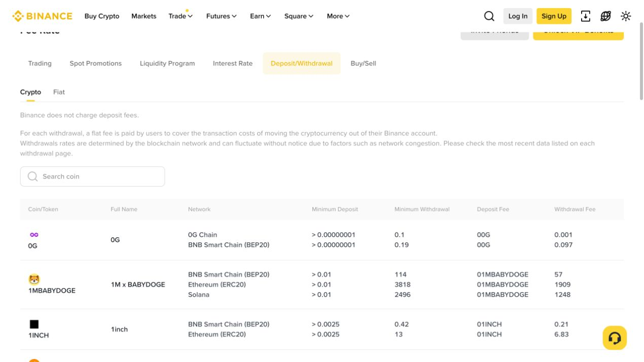The image size is (644, 362).
Task: Click the 0G coin icon
Action: [x=34, y=235]
